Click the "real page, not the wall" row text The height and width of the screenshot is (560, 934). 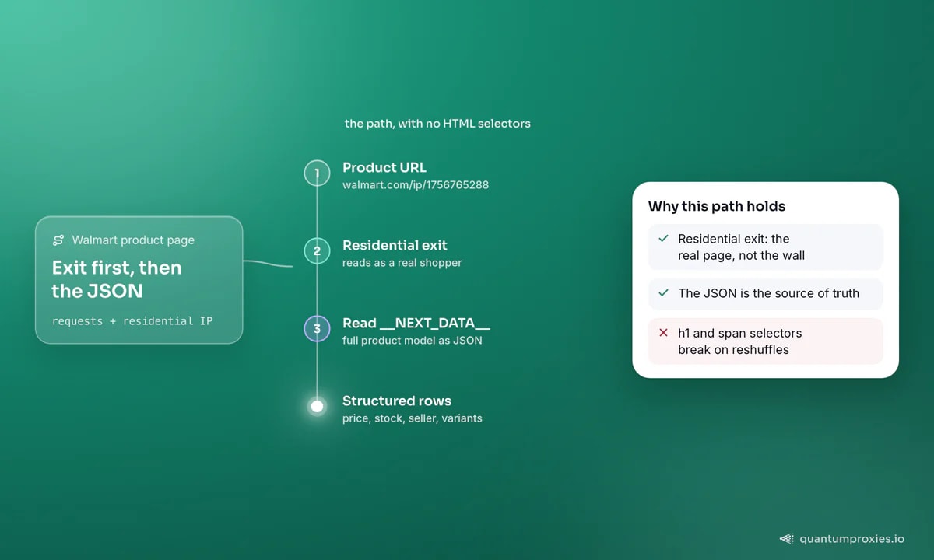[x=741, y=255]
